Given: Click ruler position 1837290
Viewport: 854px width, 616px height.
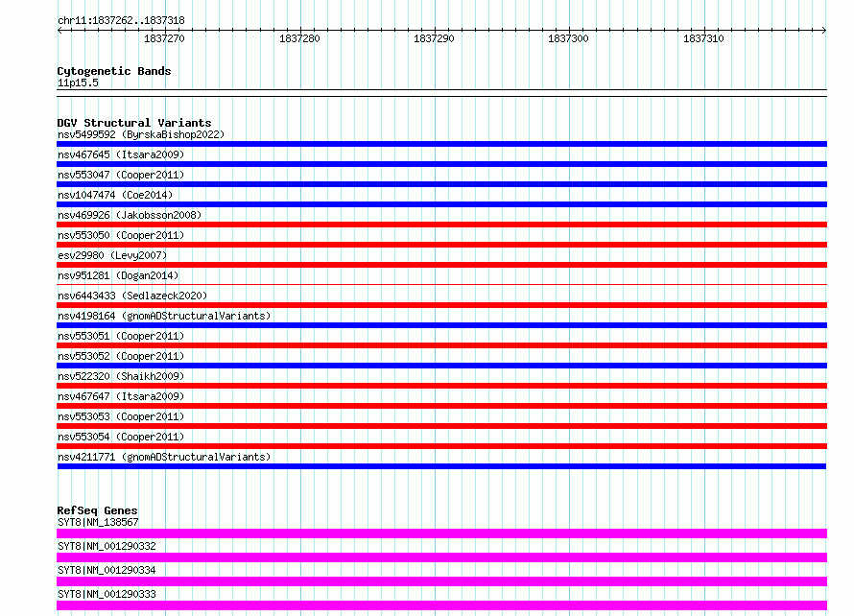Looking at the screenshot, I should click(x=434, y=38).
